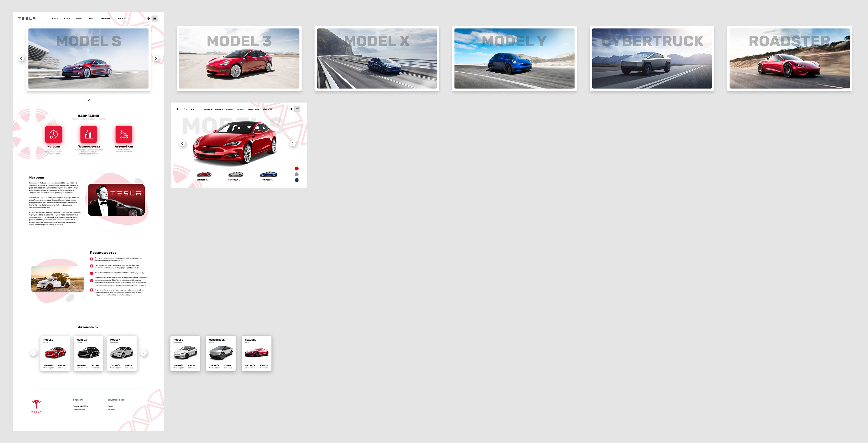Select ROADSTER in the main page top nav
Viewport: 868px width, 443px height.
click(122, 19)
